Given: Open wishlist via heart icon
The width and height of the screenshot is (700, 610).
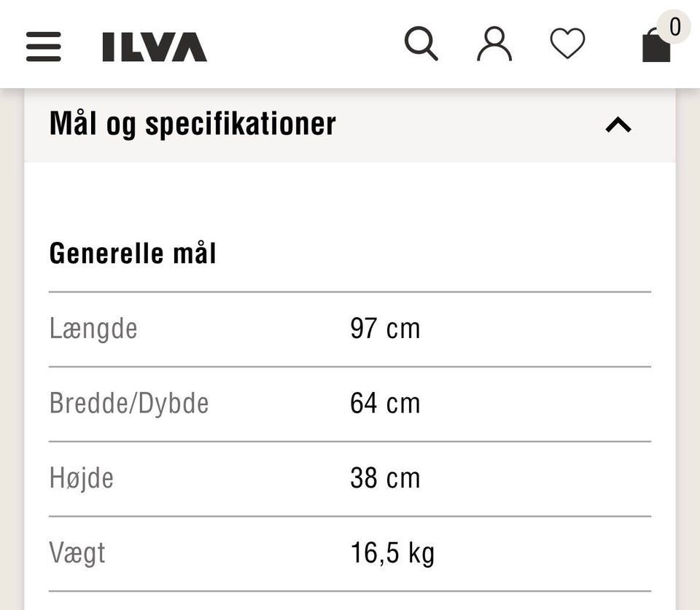Looking at the screenshot, I should coord(567,44).
